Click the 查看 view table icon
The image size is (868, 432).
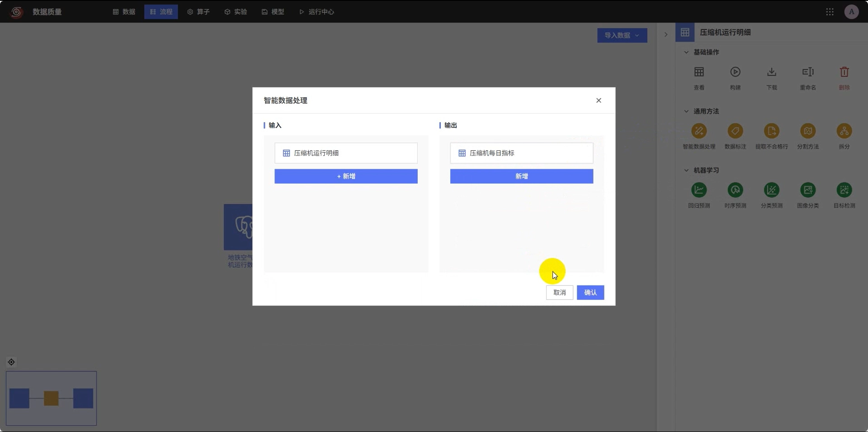pos(699,72)
